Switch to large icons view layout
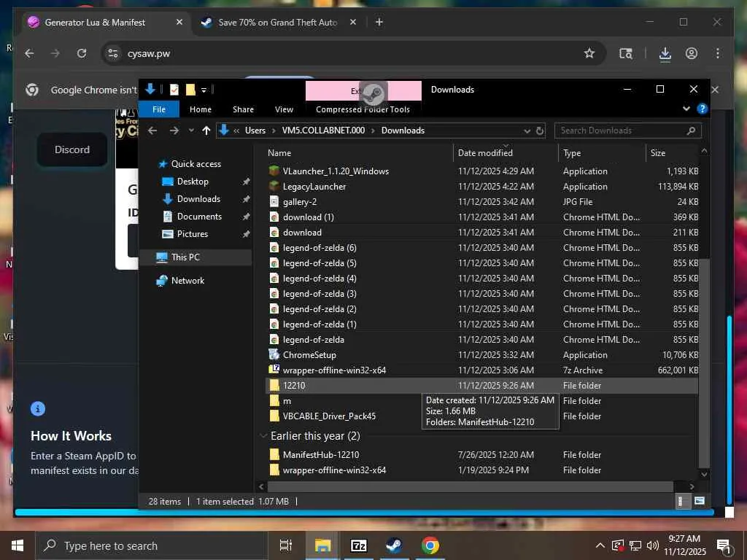747x560 pixels. [699, 501]
